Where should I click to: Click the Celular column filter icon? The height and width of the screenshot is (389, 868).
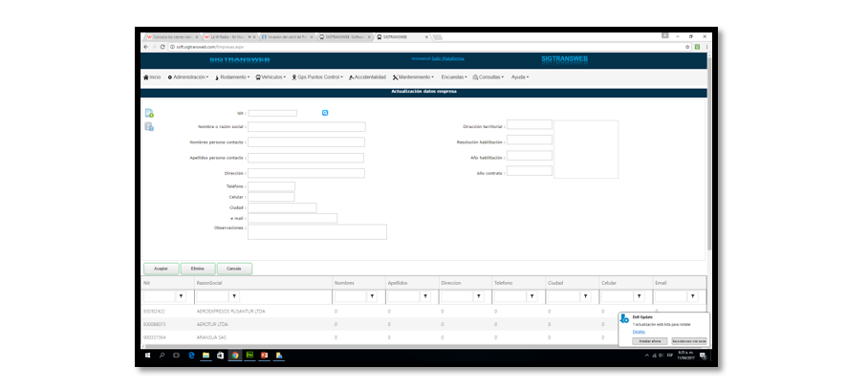640,296
